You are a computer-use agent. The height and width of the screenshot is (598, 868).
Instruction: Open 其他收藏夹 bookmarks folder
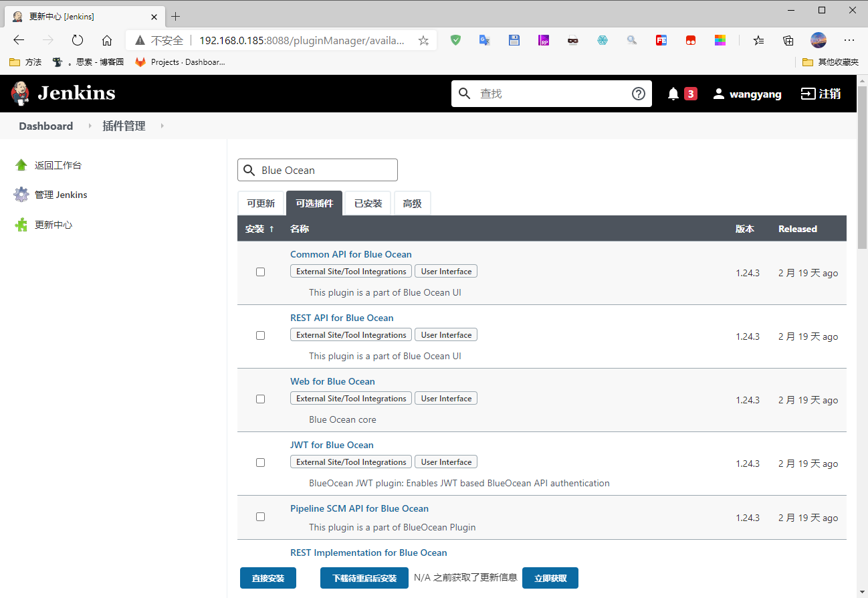tap(831, 62)
